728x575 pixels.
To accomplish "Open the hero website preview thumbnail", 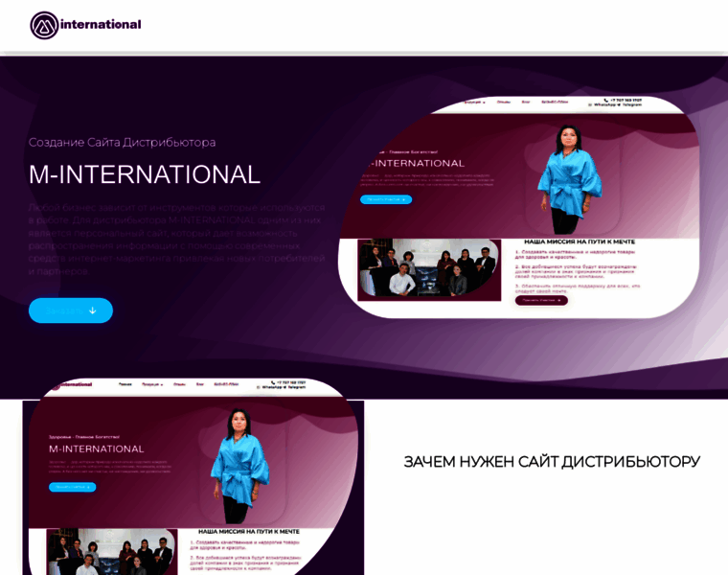I will (518, 207).
